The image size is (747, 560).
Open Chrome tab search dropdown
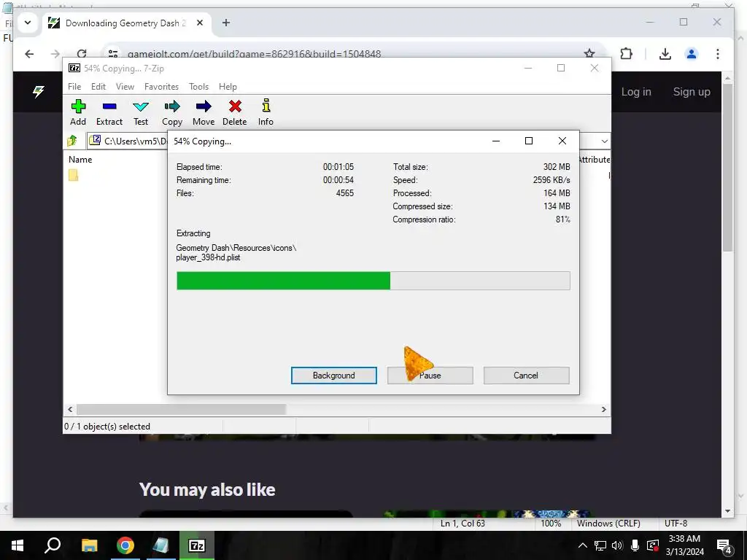(x=28, y=23)
